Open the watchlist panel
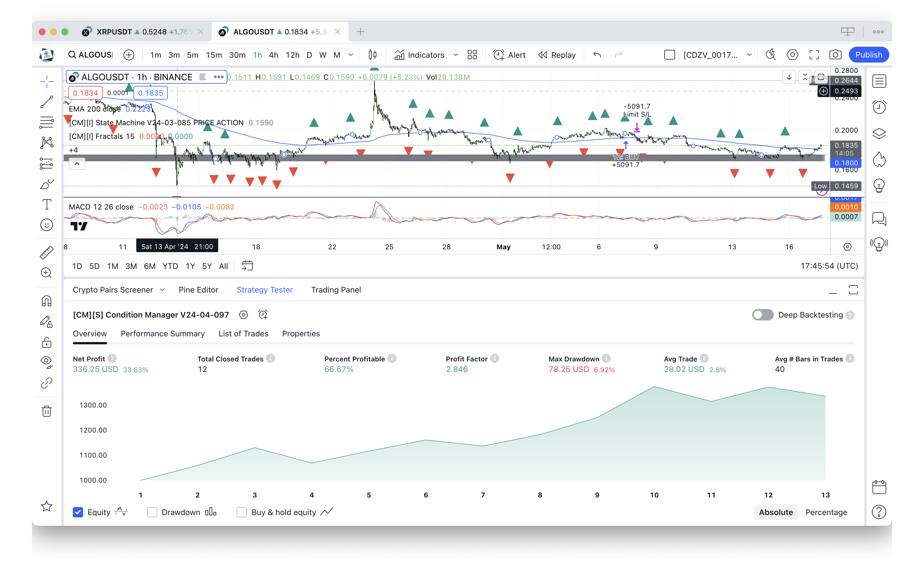This screenshot has height=568, width=924. pos(879,81)
